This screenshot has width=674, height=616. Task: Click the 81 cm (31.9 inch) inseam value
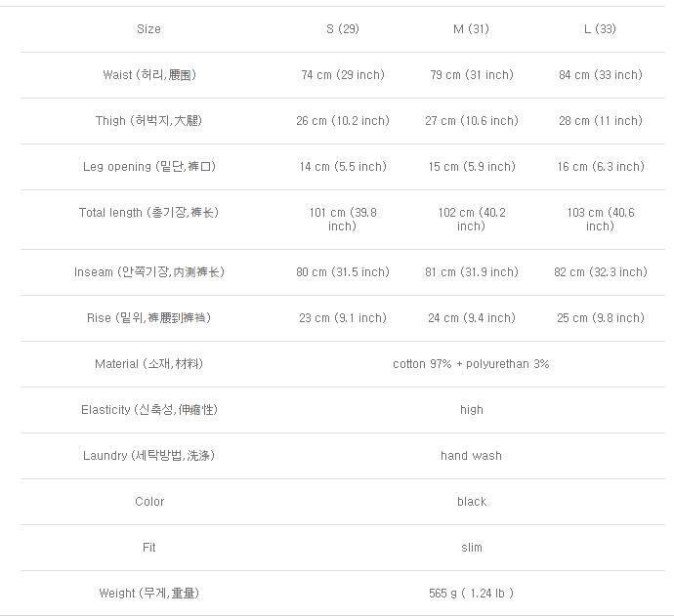click(471, 272)
